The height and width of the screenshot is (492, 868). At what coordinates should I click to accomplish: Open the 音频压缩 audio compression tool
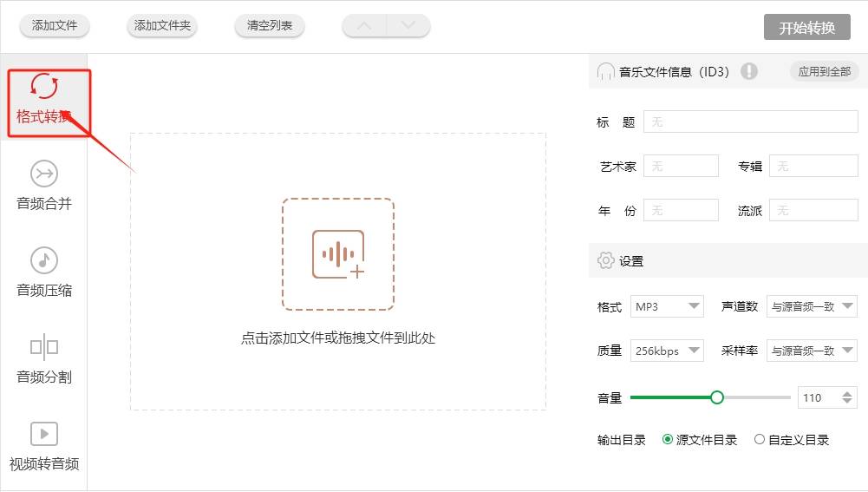43,260
